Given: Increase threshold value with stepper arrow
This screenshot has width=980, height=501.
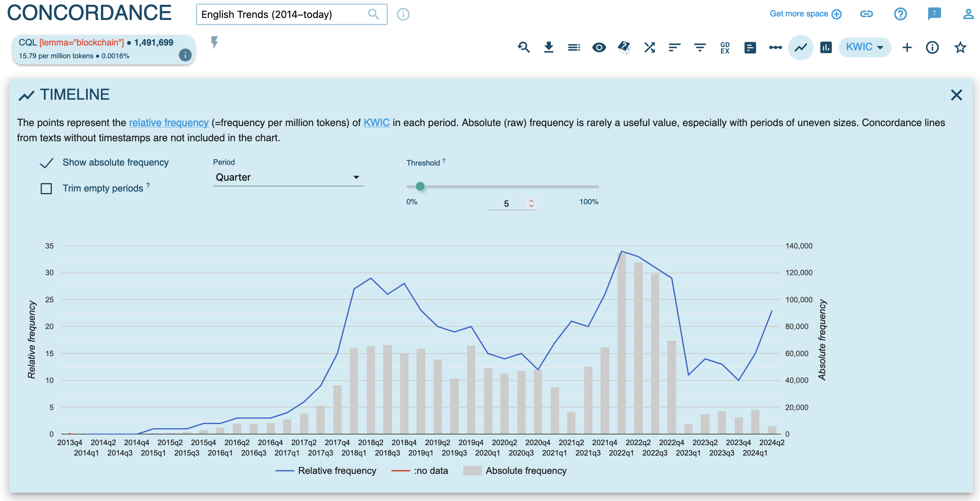Looking at the screenshot, I should 531,201.
